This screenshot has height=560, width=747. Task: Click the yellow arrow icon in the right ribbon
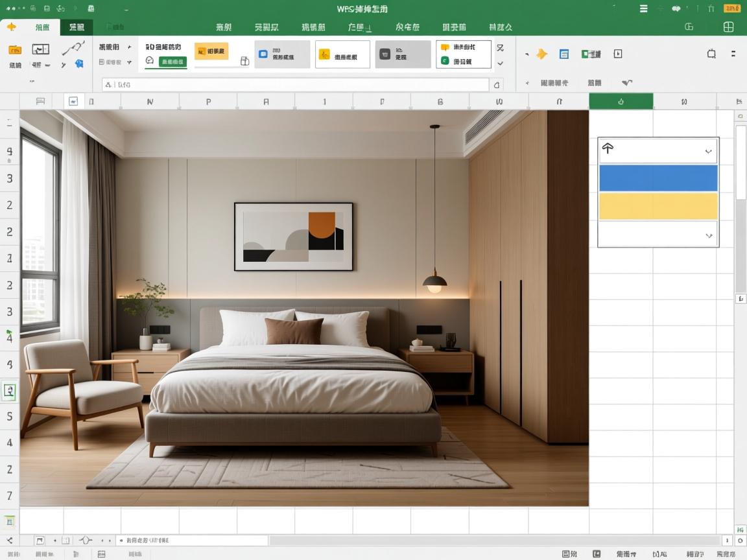(x=541, y=54)
